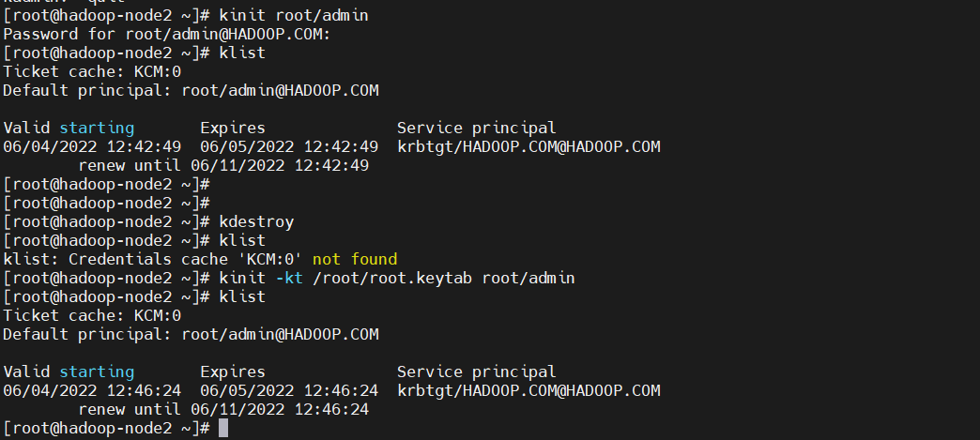Click the "Service principal" header above the 12:46:24 ticket
The height and width of the screenshot is (440, 980).
[x=476, y=372]
